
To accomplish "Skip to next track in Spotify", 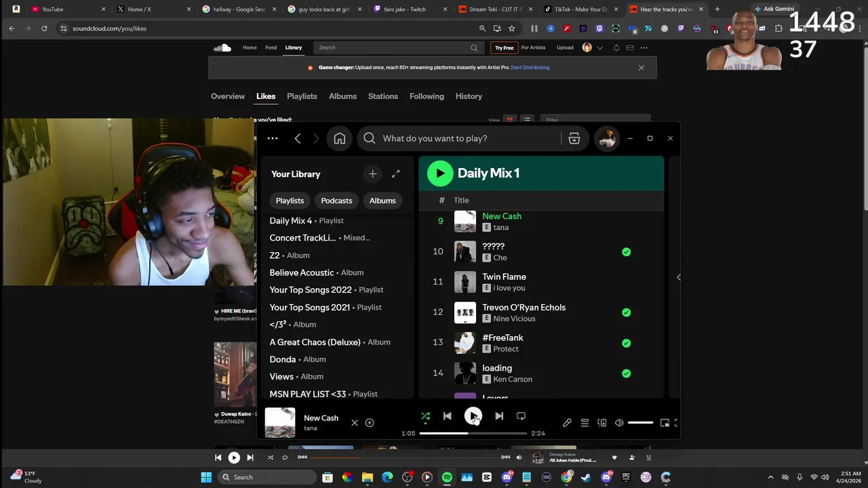I will (499, 416).
